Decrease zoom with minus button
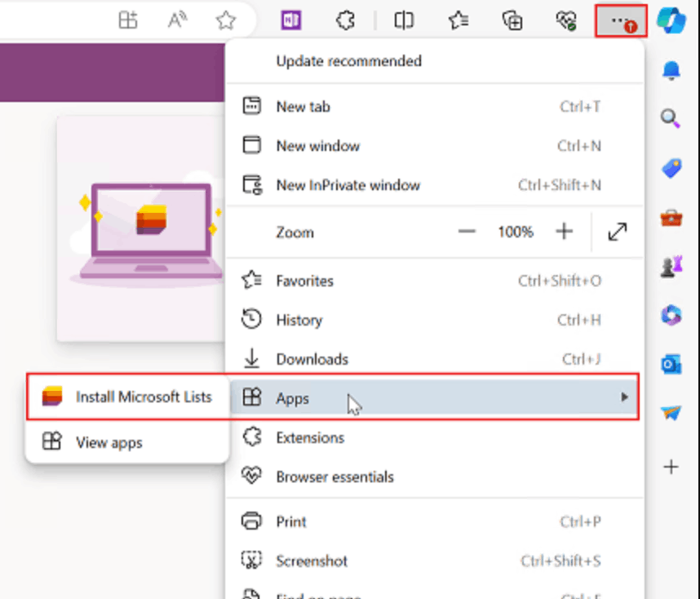This screenshot has width=700, height=599. (x=467, y=232)
